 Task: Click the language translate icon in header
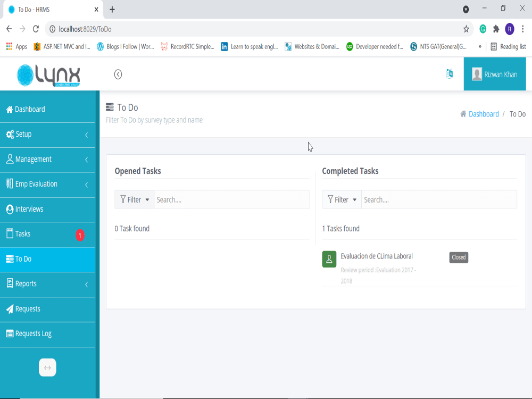[x=449, y=73]
